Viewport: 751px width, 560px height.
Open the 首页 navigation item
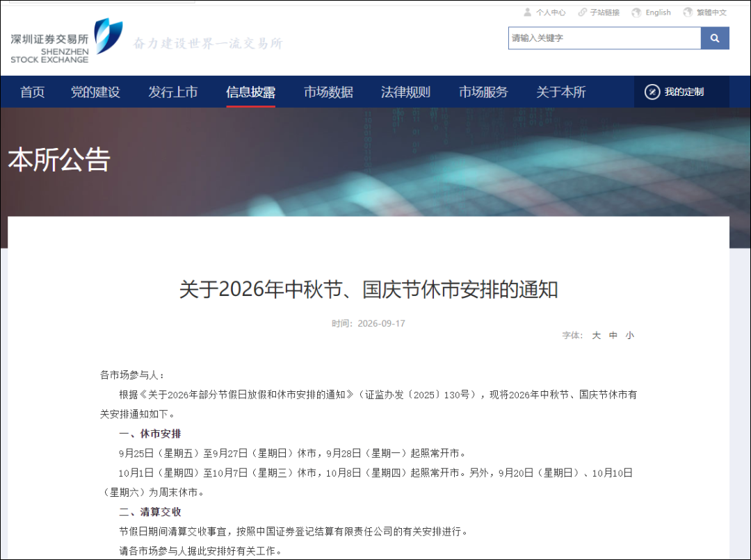pyautogui.click(x=33, y=92)
